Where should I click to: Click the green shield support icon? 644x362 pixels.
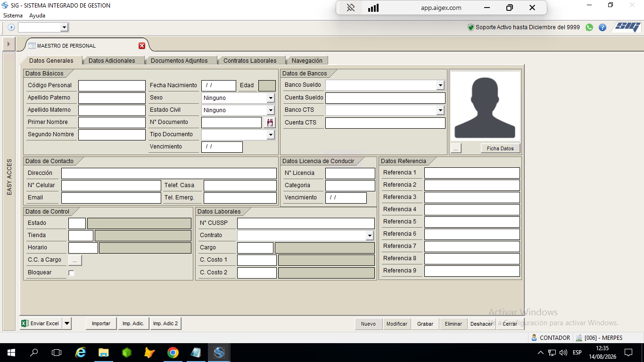471,27
